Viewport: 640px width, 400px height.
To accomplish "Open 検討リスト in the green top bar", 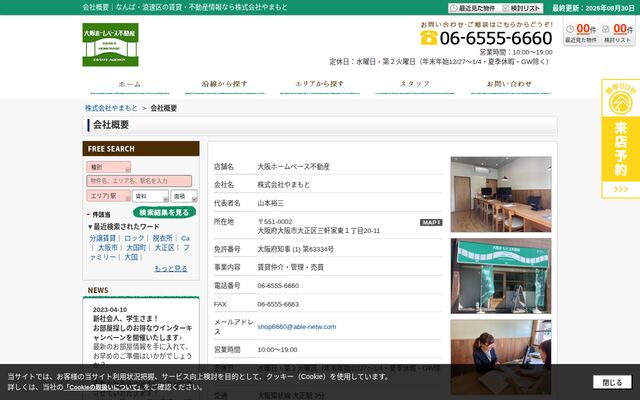I will click(522, 8).
